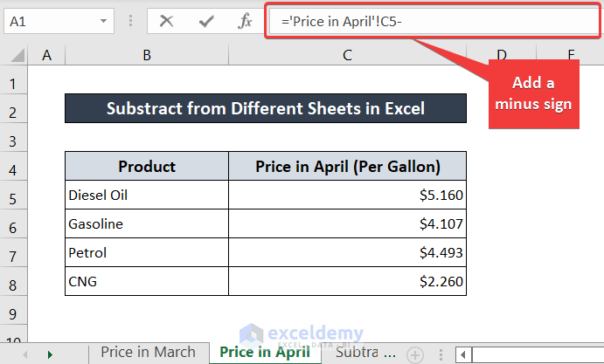Image resolution: width=604 pixels, height=364 pixels.
Task: Click cell with Diesel Oil price $5.160
Action: (347, 196)
